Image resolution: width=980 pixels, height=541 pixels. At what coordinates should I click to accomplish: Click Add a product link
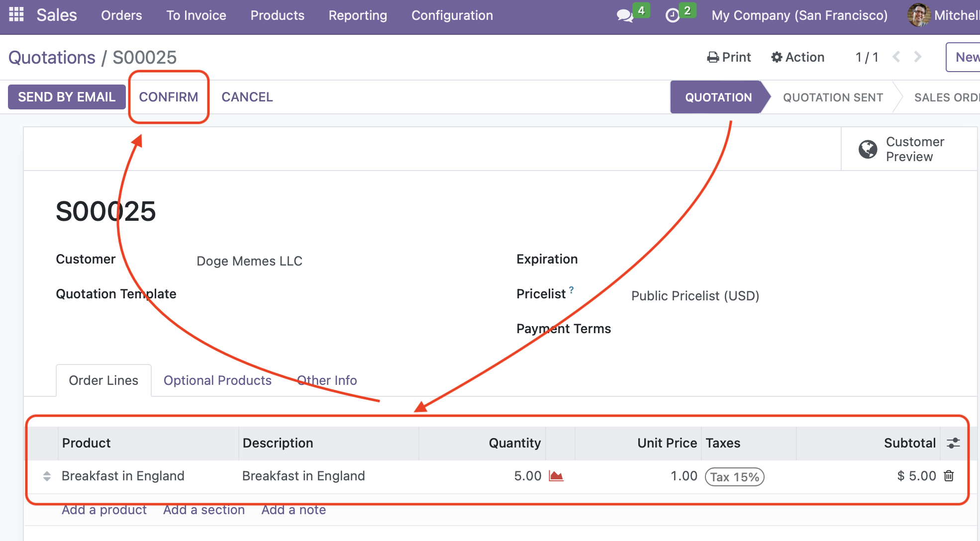[x=104, y=510]
